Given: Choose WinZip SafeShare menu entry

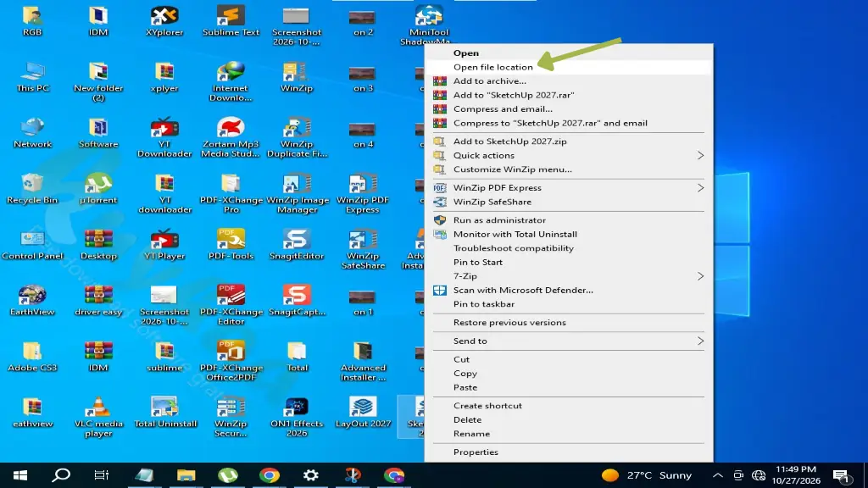Looking at the screenshot, I should click(x=569, y=202).
